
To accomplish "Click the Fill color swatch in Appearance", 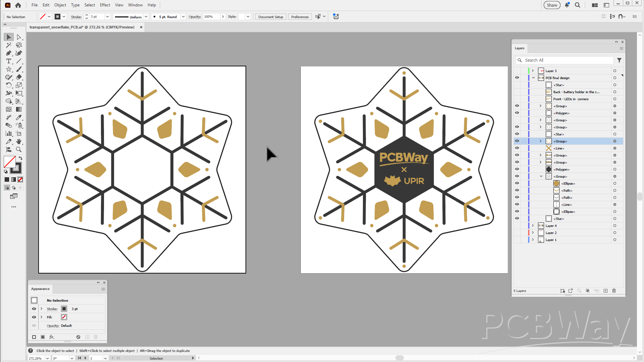I will (x=64, y=317).
